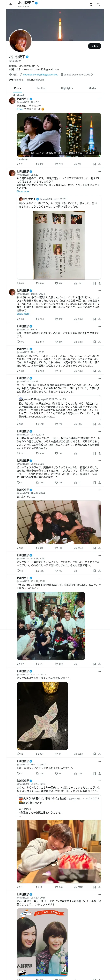Share the pinned post via share icon
Screen dimensions: 110x980
tap(99, 164)
